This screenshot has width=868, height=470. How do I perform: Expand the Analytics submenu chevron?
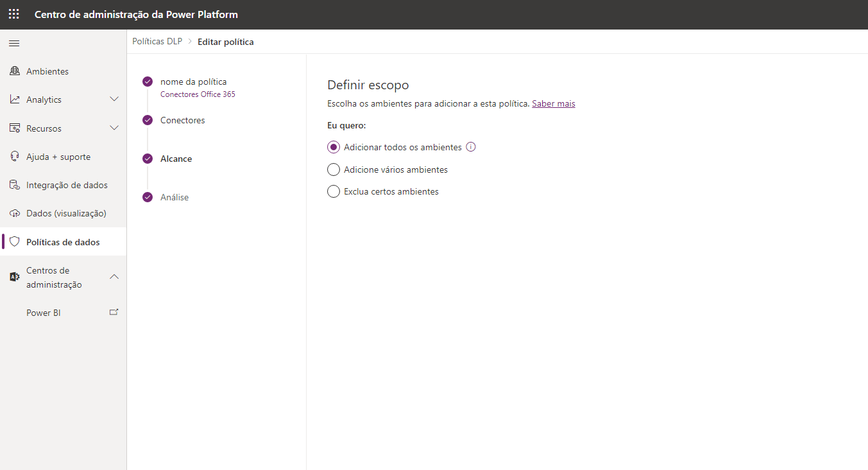click(x=114, y=100)
